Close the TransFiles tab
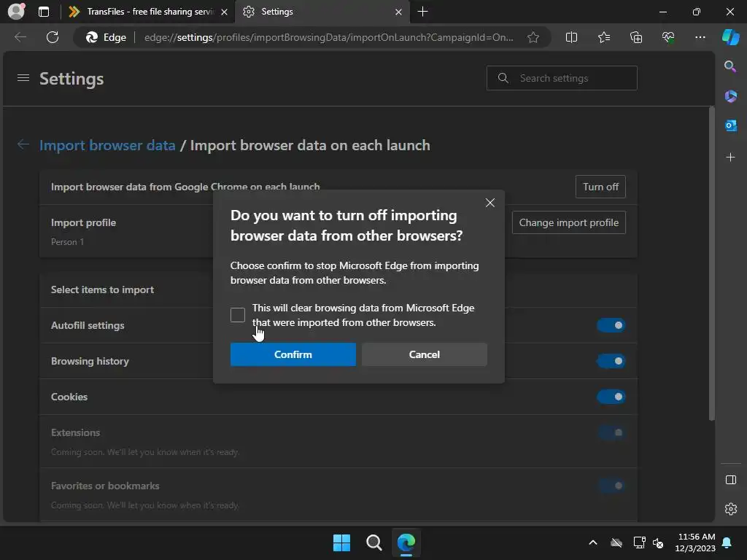This screenshot has height=560, width=747. pos(224,12)
